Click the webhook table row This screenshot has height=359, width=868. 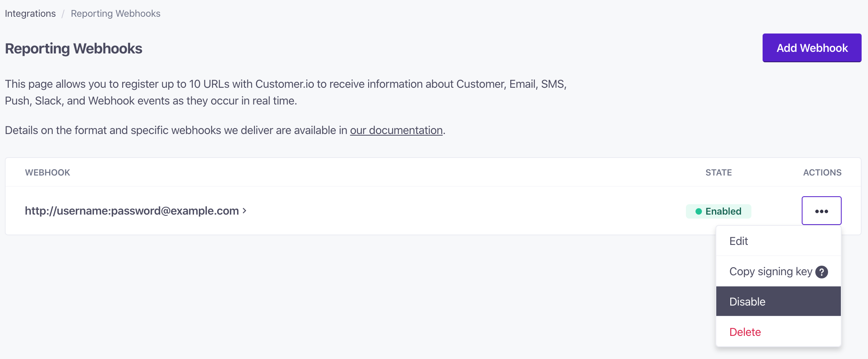(x=433, y=211)
